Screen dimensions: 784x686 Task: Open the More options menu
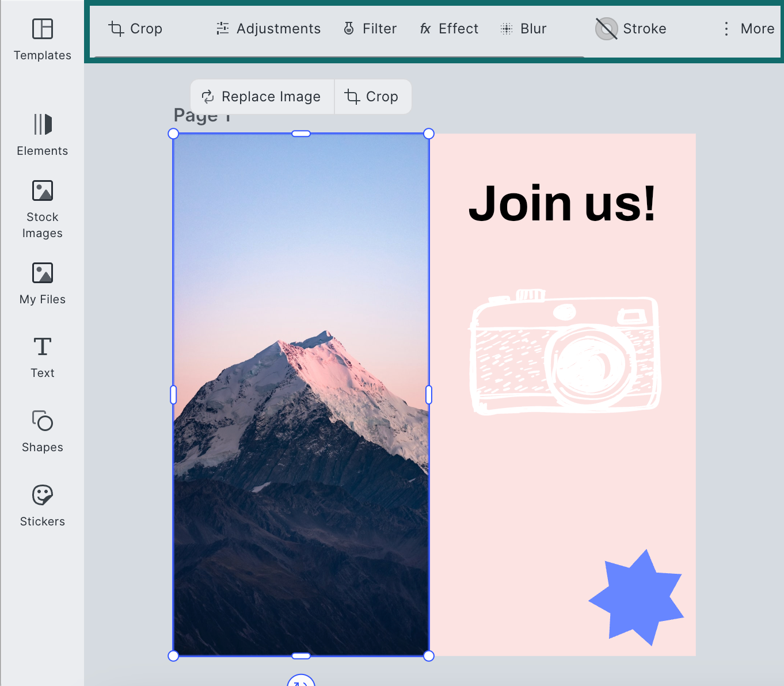coord(748,29)
